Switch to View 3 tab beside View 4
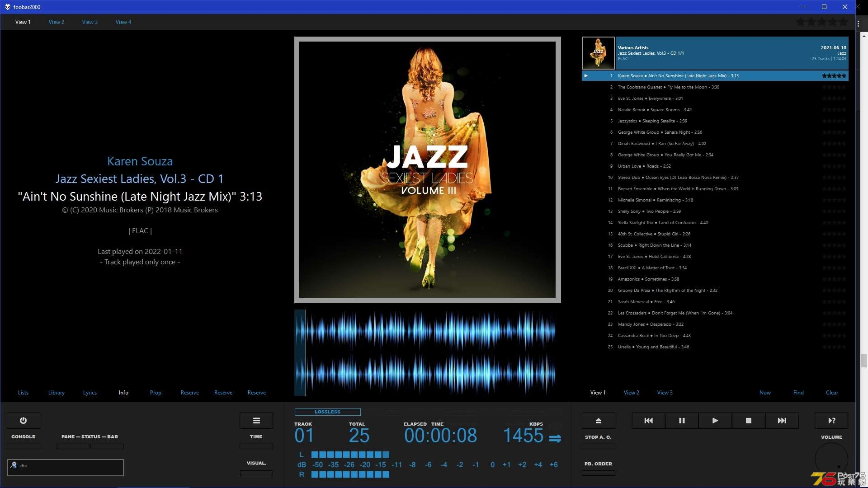The width and height of the screenshot is (868, 488). (90, 22)
